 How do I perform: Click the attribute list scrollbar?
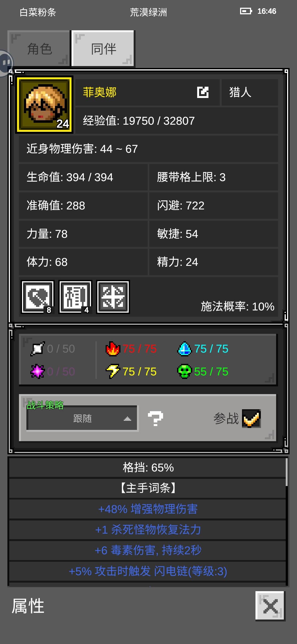coord(287,472)
